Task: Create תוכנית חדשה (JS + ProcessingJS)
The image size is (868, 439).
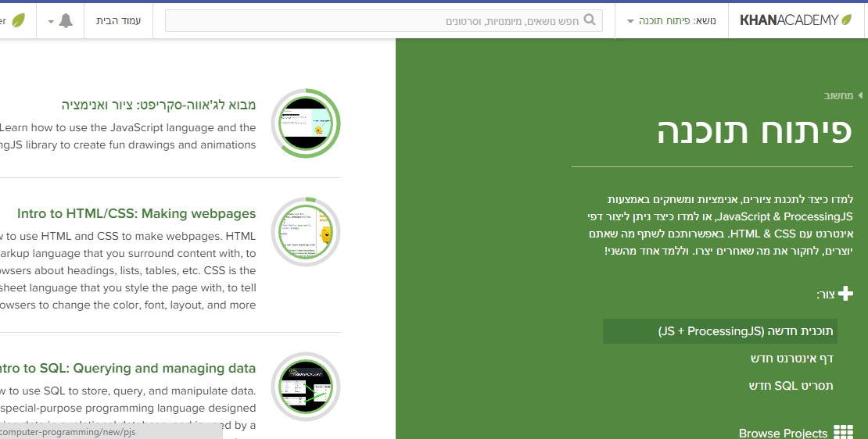Action: (x=719, y=331)
